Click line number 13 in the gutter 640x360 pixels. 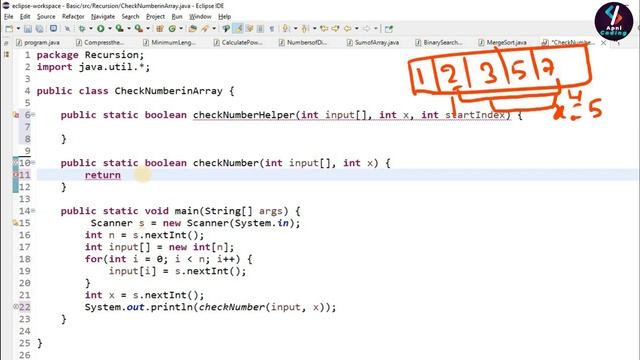(x=24, y=199)
